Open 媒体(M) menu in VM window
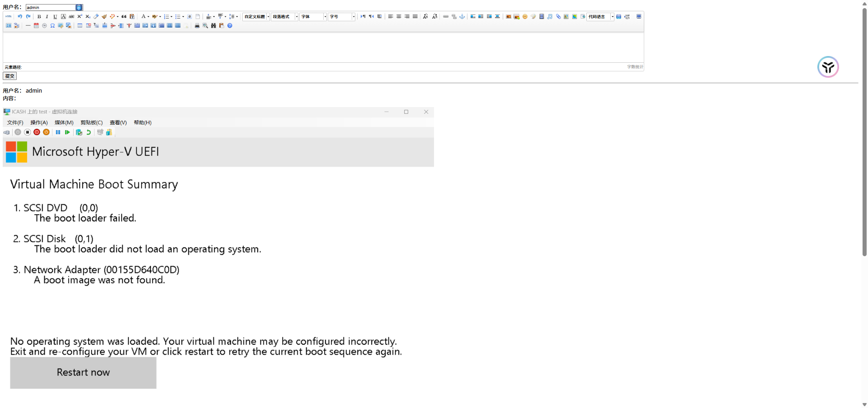Viewport: 868px width, 408px height. pyautogui.click(x=64, y=122)
